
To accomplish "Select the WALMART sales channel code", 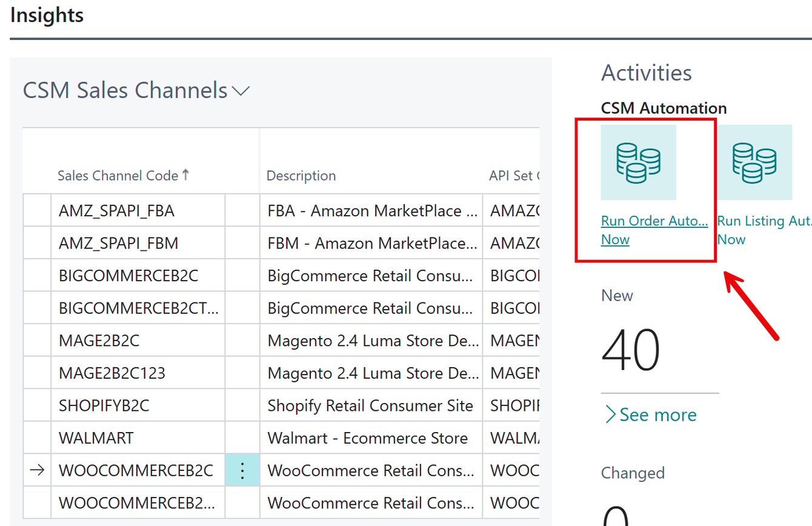I will click(x=96, y=438).
